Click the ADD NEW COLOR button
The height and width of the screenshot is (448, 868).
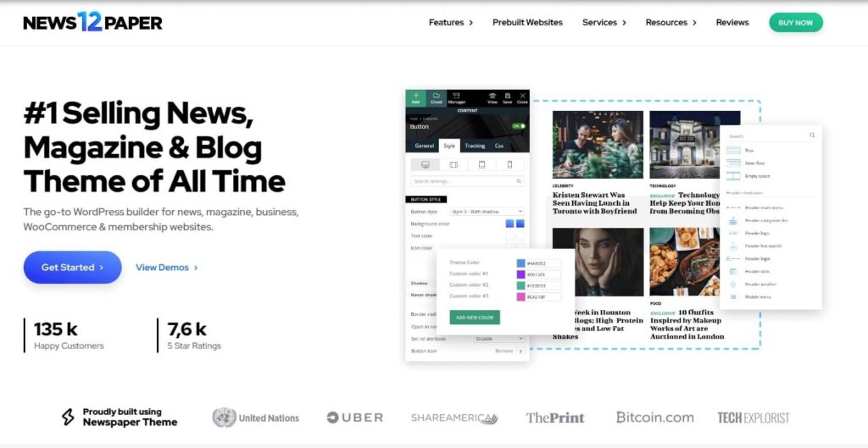(x=475, y=318)
